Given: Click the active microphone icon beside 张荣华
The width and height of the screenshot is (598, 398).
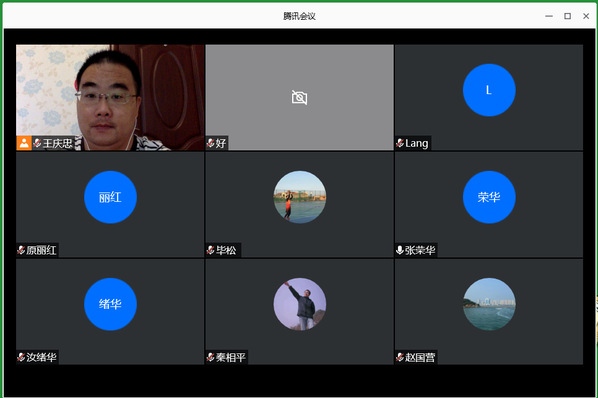Looking at the screenshot, I should (x=400, y=250).
